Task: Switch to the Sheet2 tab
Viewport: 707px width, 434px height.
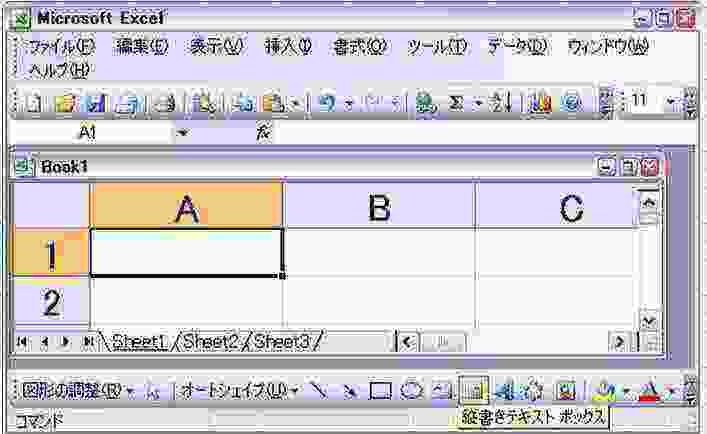Action: (211, 343)
